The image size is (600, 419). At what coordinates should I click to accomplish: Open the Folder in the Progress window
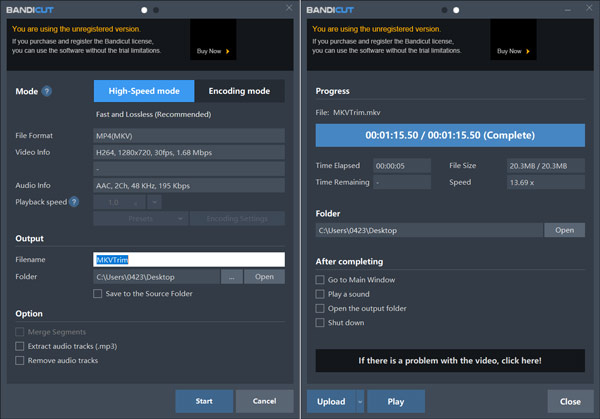(x=564, y=230)
